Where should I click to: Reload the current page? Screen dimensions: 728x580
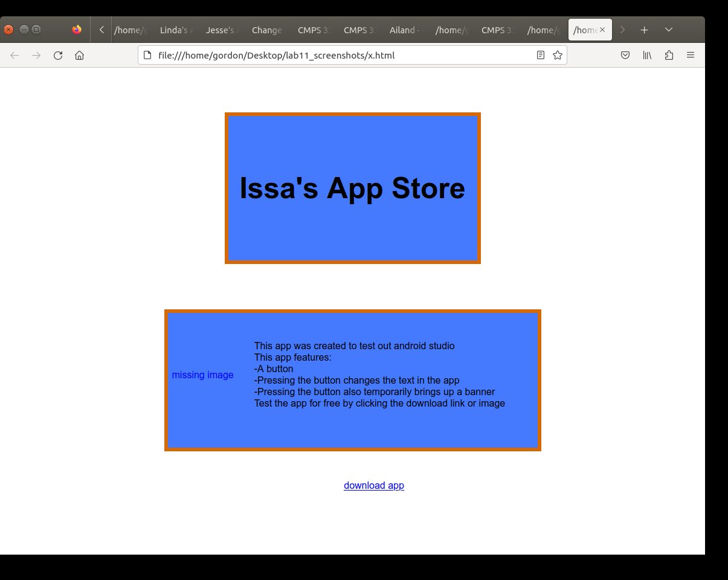(x=58, y=56)
